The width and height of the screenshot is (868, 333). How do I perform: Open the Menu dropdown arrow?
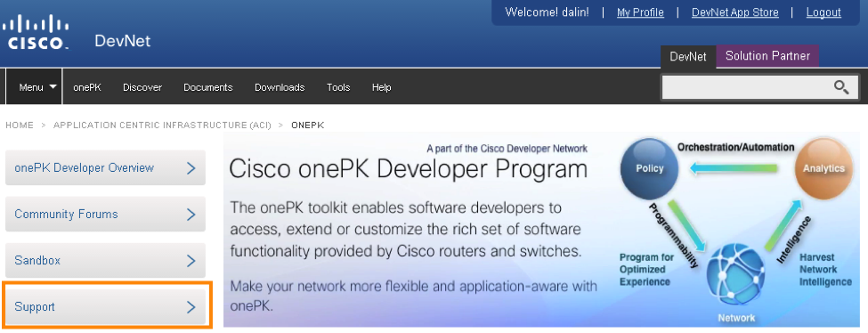coord(53,87)
